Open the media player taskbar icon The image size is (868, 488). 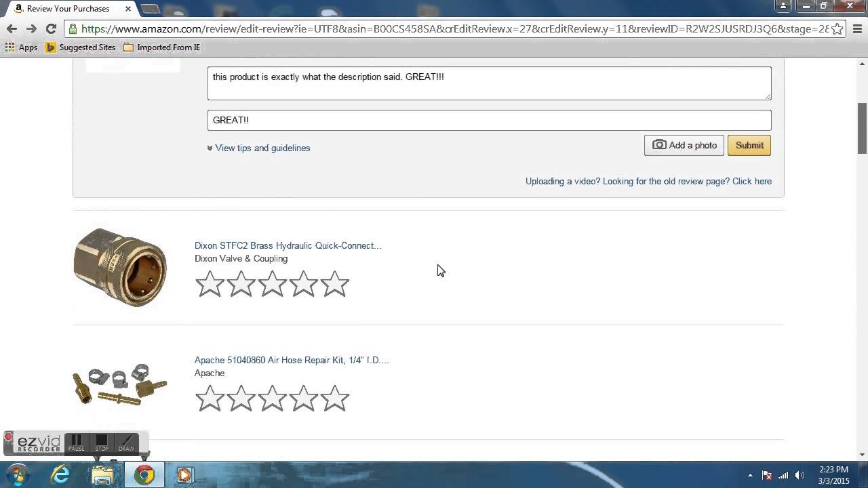tap(184, 474)
